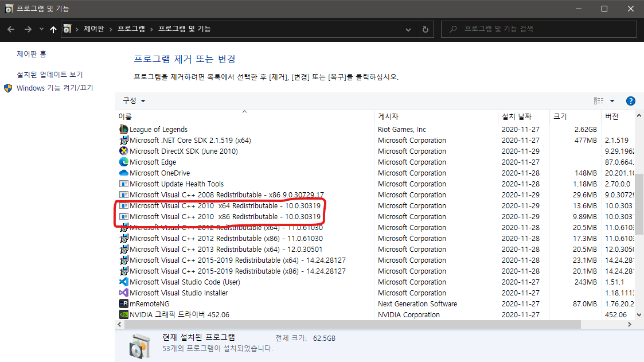Sort by the 버전 column header
The height and width of the screenshot is (362, 644).
618,116
